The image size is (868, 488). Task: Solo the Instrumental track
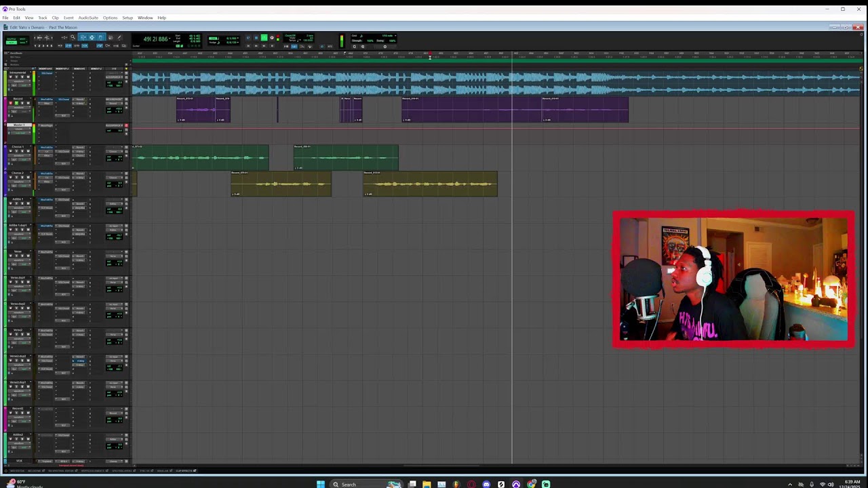pos(22,77)
